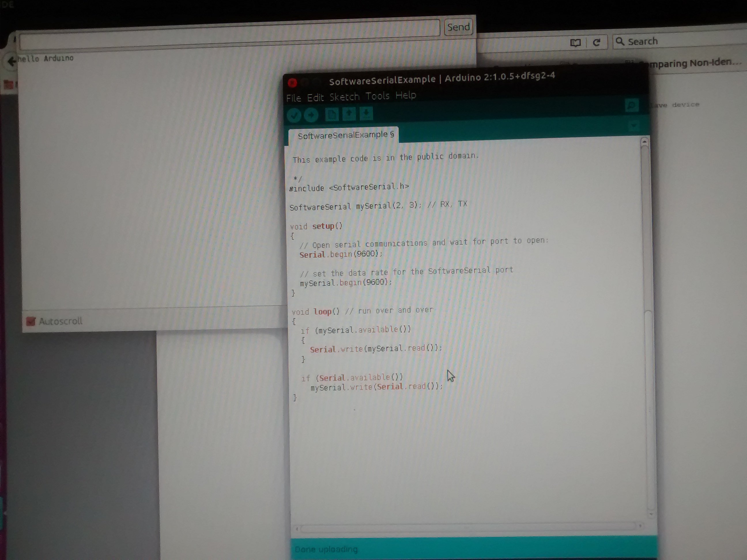This screenshot has height=560, width=747.
Task: Click the browser Search field
Action: coord(680,41)
